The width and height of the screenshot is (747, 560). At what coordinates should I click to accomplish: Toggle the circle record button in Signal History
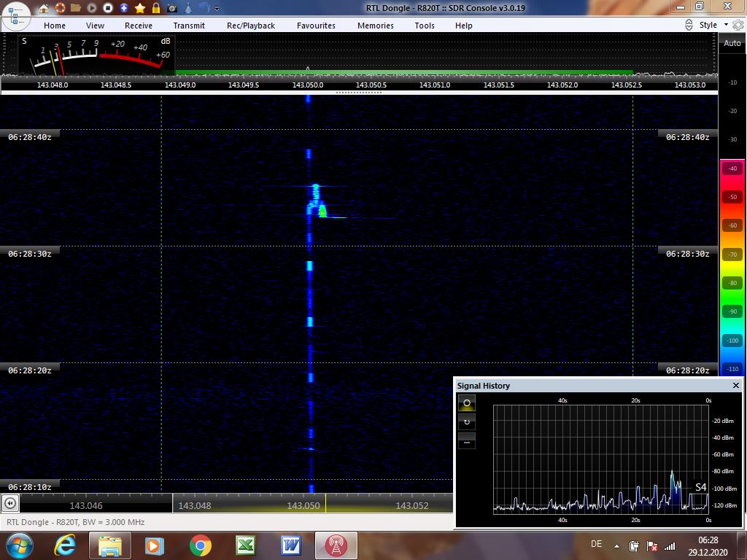coord(467,402)
